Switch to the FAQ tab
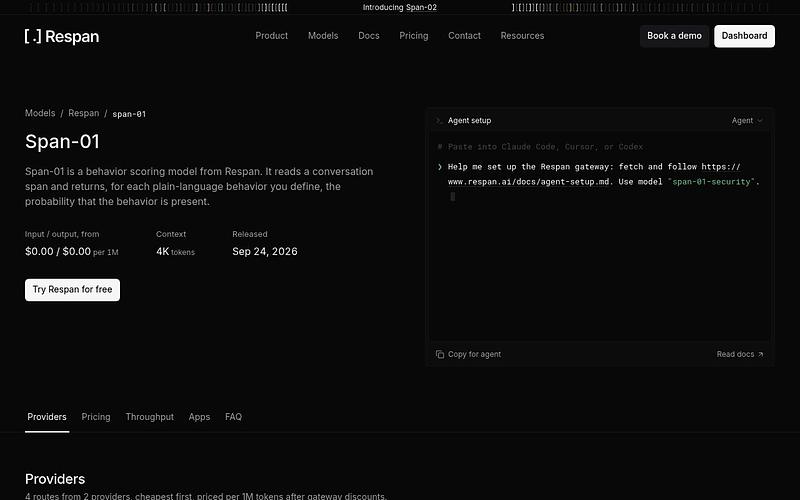 tap(234, 417)
